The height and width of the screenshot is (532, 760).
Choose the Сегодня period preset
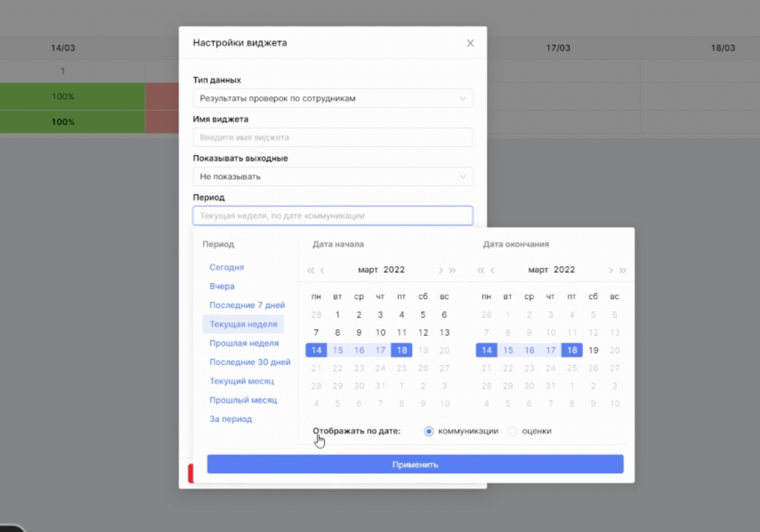pos(227,267)
